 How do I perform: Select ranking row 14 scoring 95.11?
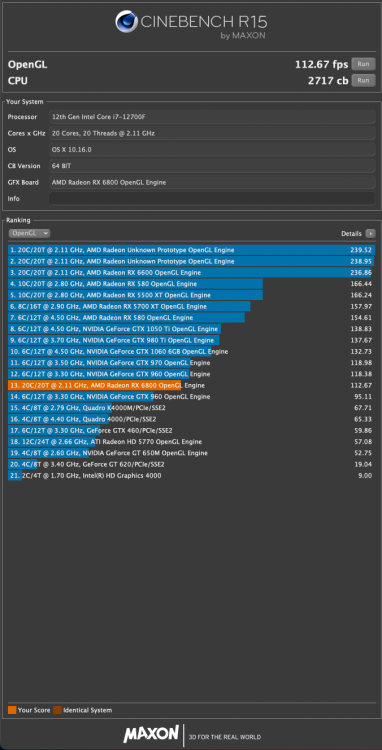click(192, 397)
